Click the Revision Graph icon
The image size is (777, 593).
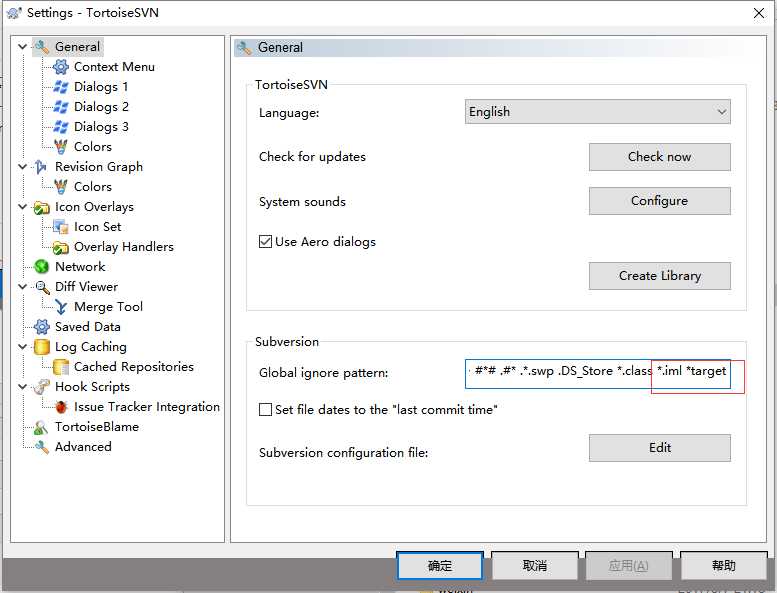coord(42,167)
